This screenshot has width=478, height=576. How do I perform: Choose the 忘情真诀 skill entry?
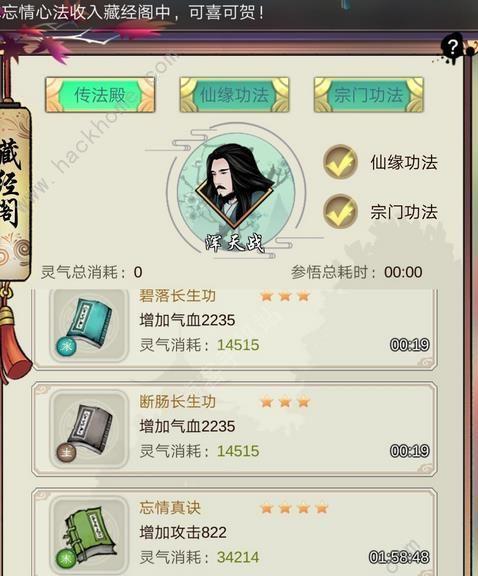(x=234, y=533)
